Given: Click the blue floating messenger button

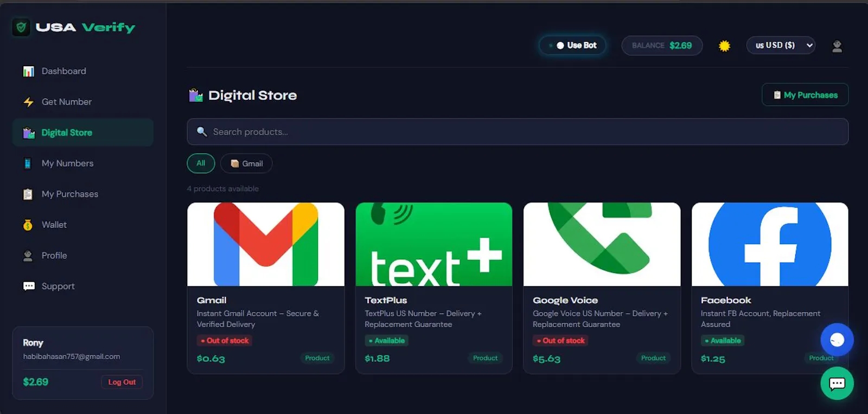Looking at the screenshot, I should (x=837, y=340).
